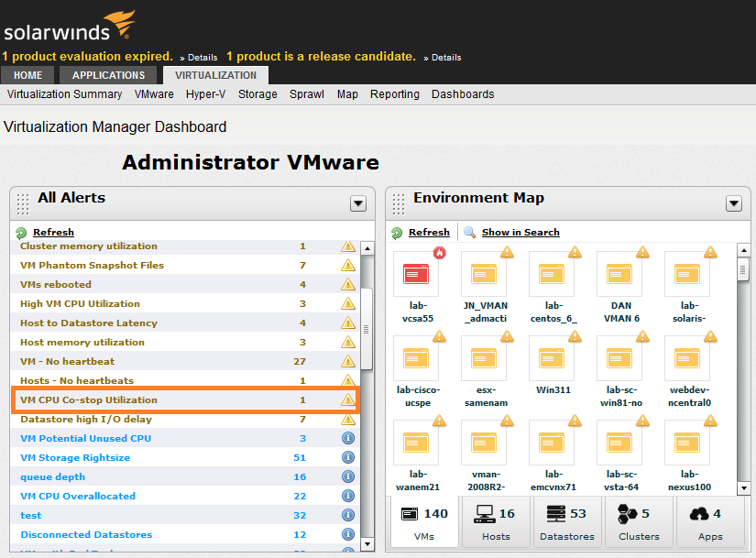
Task: Click the lab-sc-win81-no VM icon
Action: (x=619, y=358)
